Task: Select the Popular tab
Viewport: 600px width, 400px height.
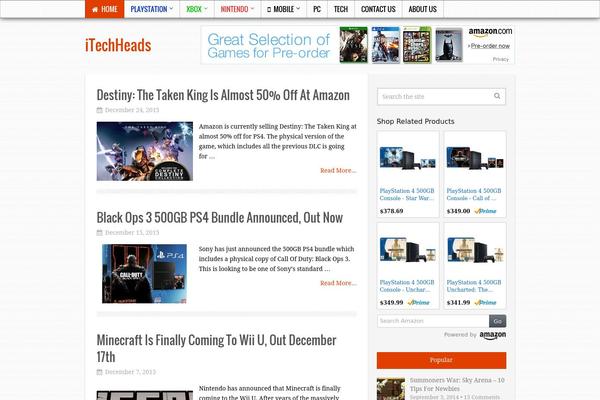Action: [441, 360]
